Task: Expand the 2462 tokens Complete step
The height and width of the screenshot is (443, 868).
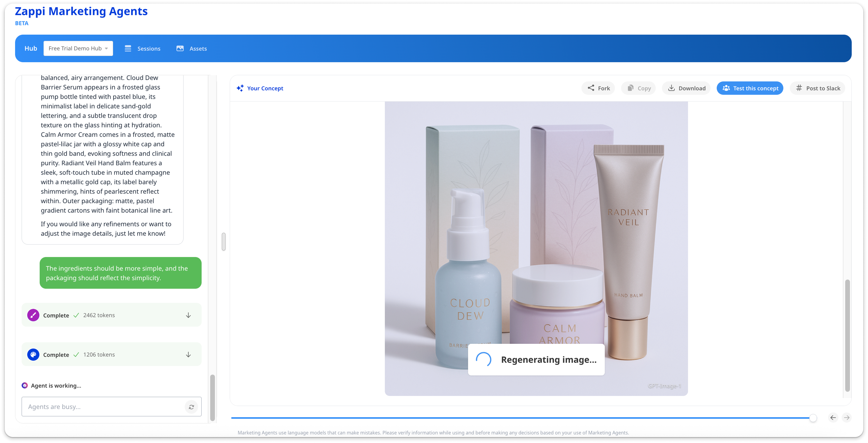Action: (188, 315)
